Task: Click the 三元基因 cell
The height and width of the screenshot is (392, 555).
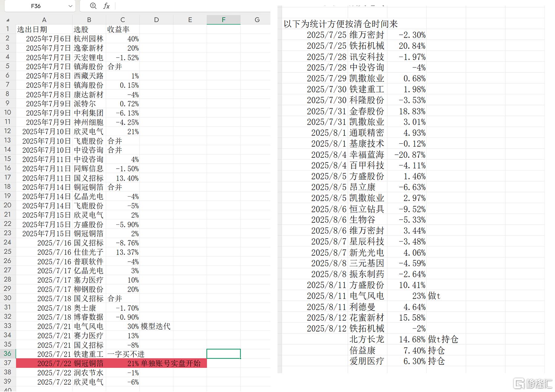Action: pyautogui.click(x=367, y=263)
